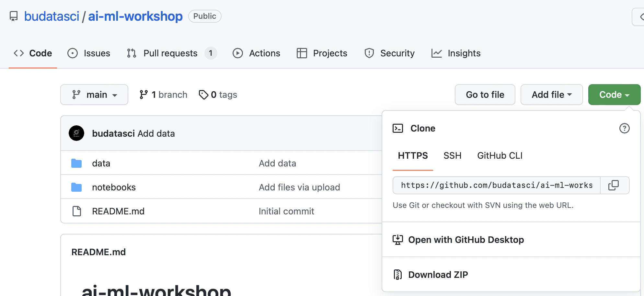
Task: View the 1 branch link
Action: click(x=163, y=95)
